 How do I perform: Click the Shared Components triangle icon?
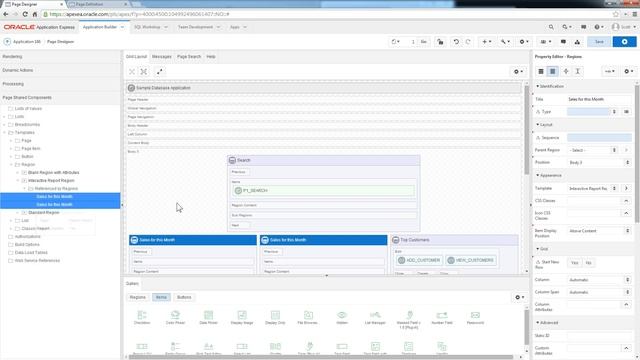(577, 42)
